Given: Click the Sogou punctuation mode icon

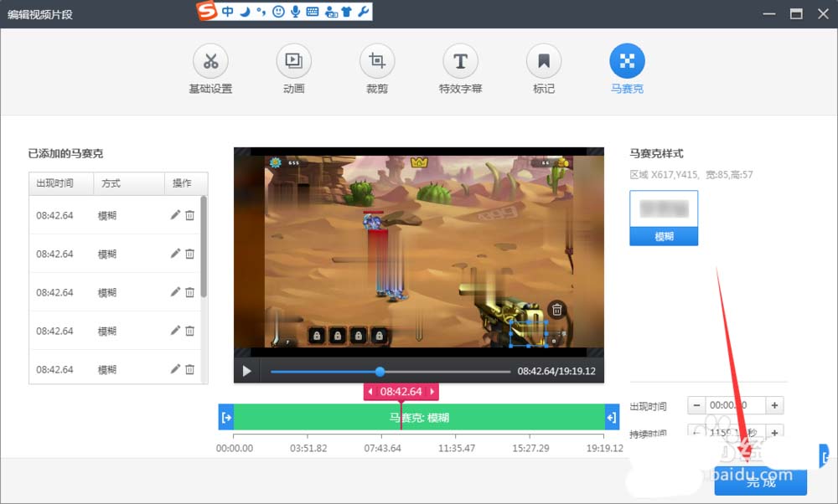Looking at the screenshot, I should pos(261,11).
